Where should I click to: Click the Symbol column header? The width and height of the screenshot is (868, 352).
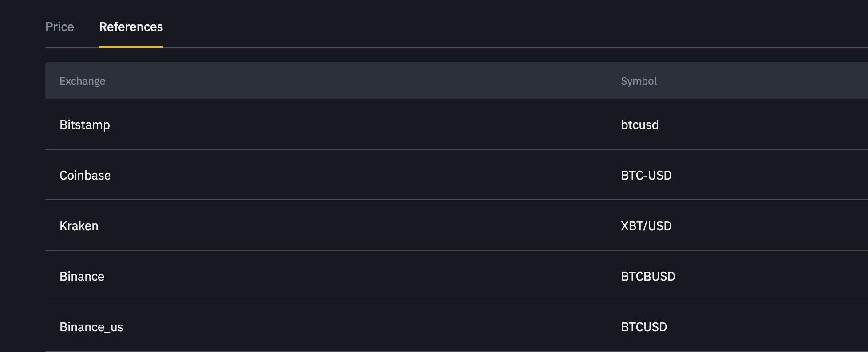click(639, 81)
